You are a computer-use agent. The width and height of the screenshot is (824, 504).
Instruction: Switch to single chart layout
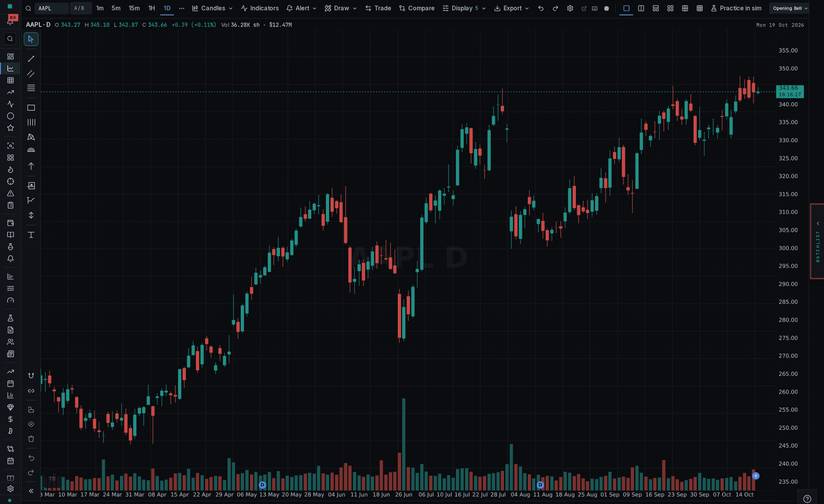pyautogui.click(x=626, y=8)
